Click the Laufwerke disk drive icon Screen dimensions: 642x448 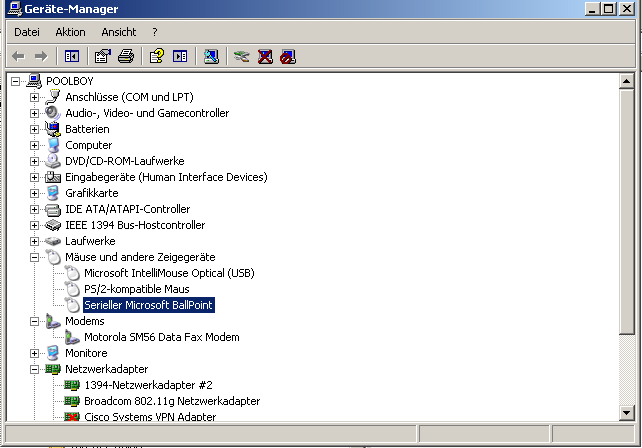52,241
